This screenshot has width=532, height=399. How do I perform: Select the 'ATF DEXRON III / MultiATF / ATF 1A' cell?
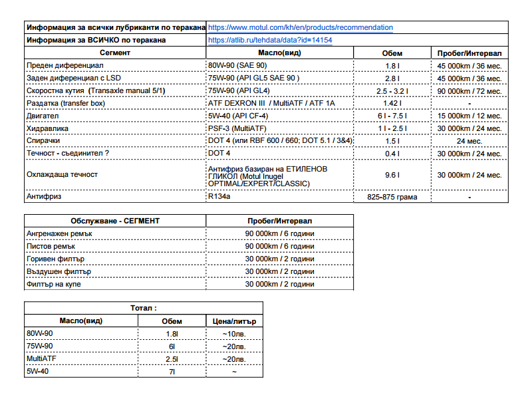(x=279, y=103)
